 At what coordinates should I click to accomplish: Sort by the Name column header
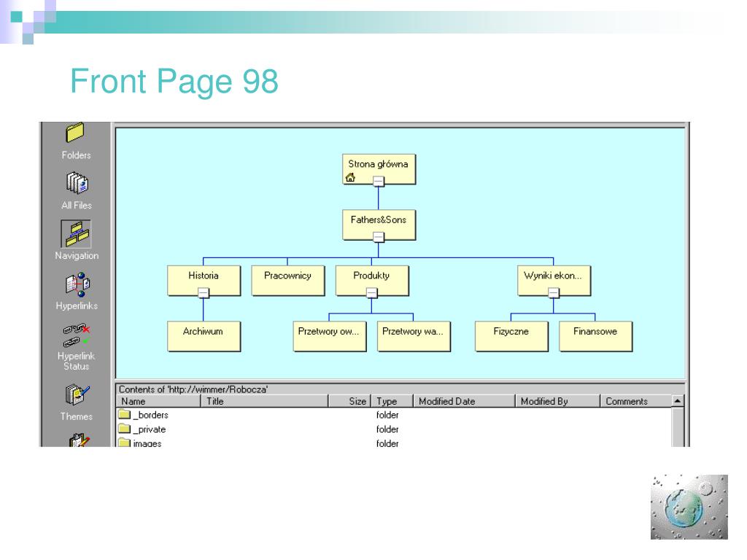pos(158,401)
